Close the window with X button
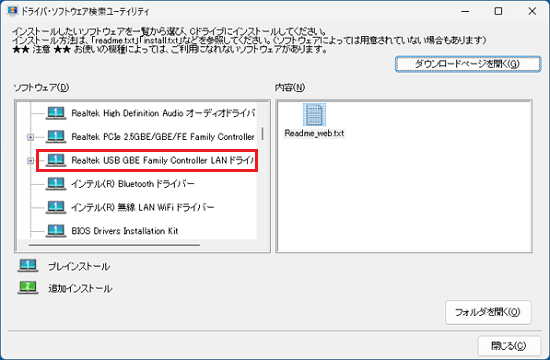This screenshot has height=360, width=550. click(532, 11)
